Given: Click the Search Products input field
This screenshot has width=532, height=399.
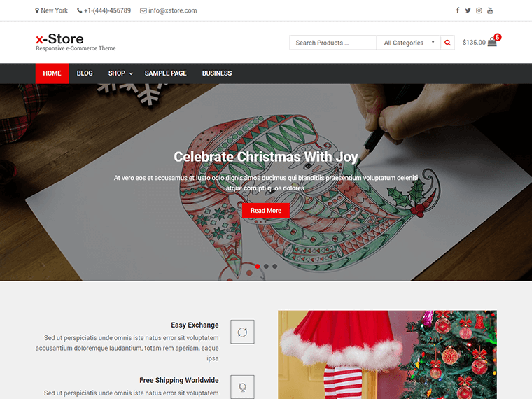Looking at the screenshot, I should click(332, 43).
